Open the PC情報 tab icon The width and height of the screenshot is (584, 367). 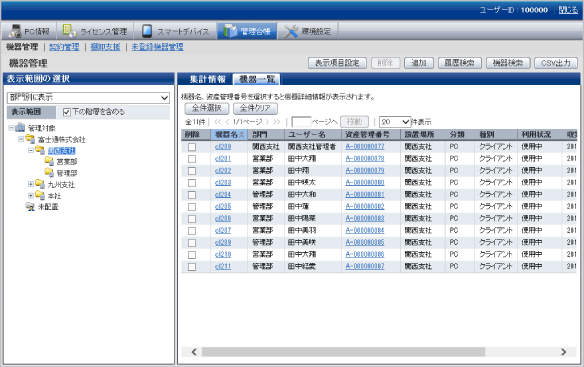(x=16, y=31)
